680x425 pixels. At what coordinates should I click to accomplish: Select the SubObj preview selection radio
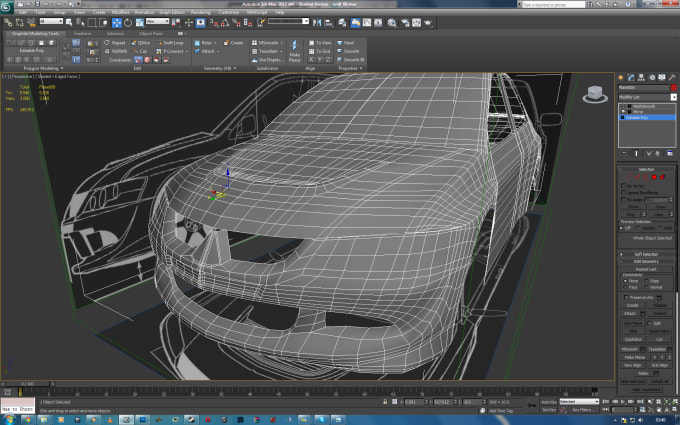pyautogui.click(x=638, y=228)
